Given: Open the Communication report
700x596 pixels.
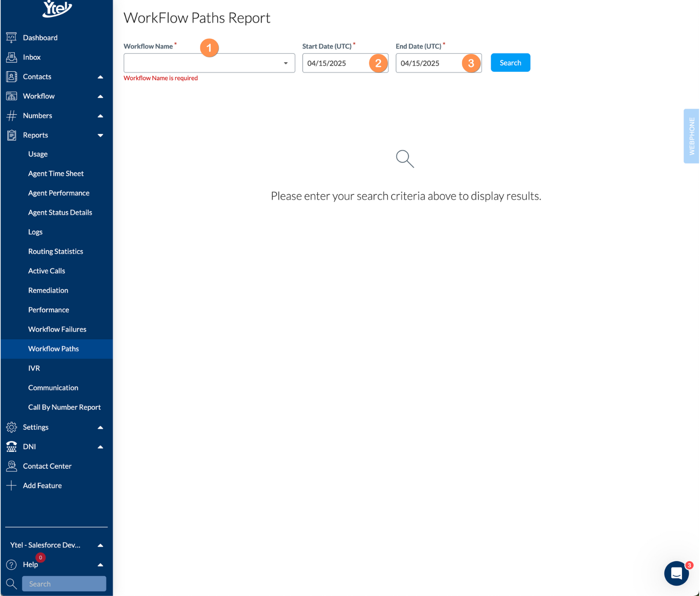Looking at the screenshot, I should tap(53, 388).
